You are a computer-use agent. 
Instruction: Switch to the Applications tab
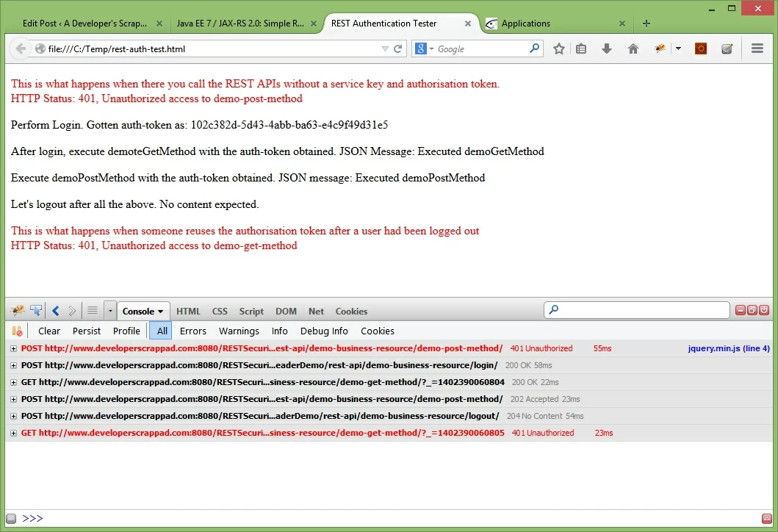pos(525,24)
